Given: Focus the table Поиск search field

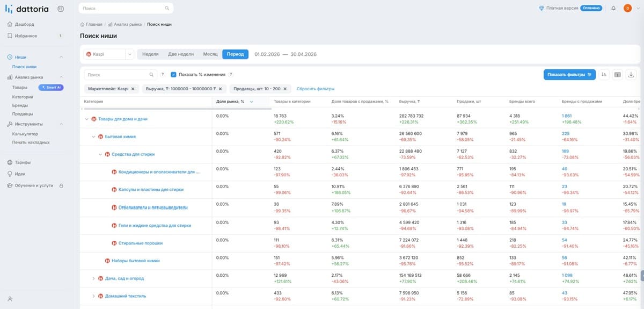Looking at the screenshot, I should pos(120,75).
